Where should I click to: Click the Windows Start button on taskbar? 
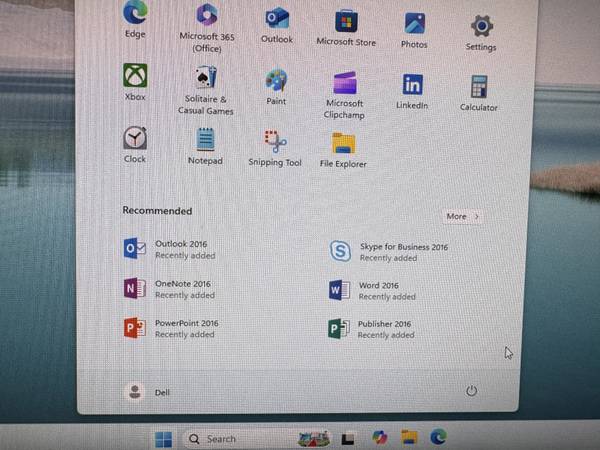point(164,439)
